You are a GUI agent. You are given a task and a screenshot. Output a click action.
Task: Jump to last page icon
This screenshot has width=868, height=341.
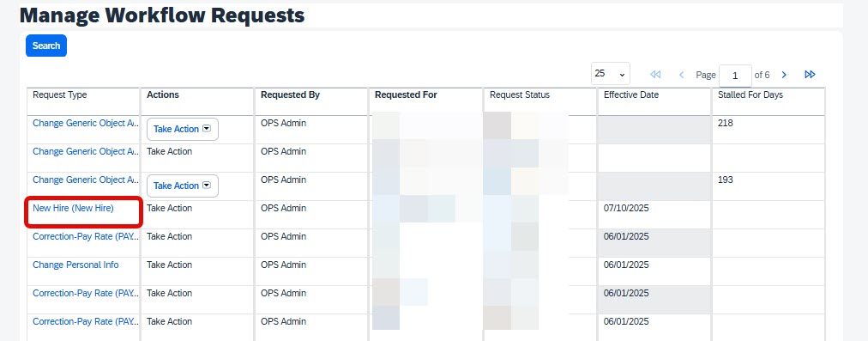coord(810,75)
